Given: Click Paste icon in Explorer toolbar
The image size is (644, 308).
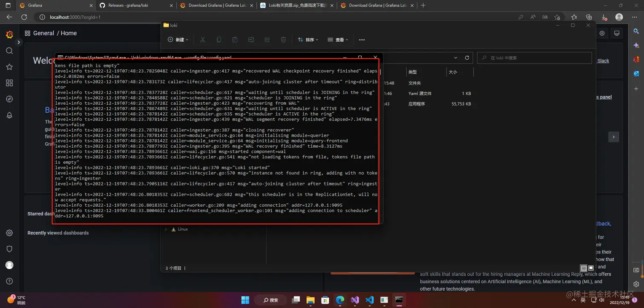Looking at the screenshot, I should point(235,40).
